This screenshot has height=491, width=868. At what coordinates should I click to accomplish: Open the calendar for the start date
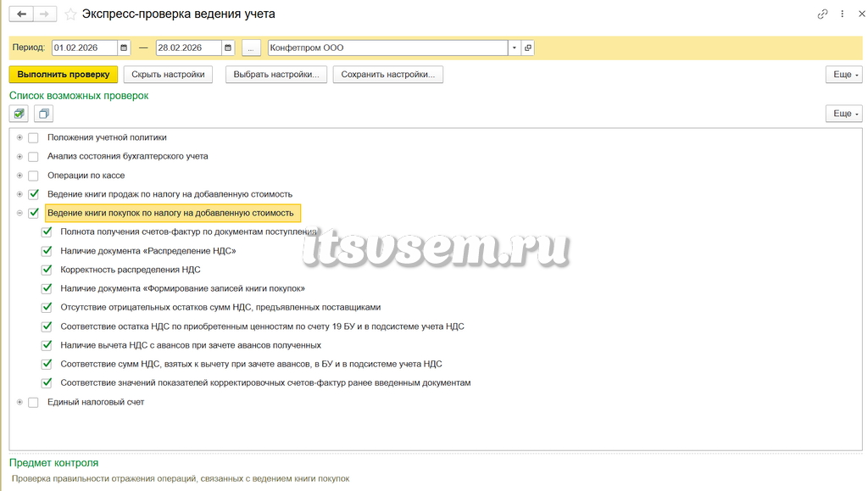124,47
